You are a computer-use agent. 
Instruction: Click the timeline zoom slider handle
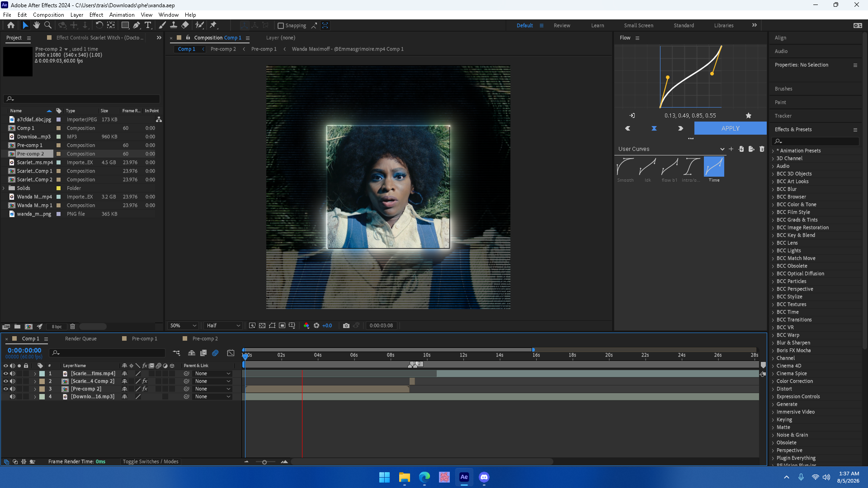click(x=264, y=462)
